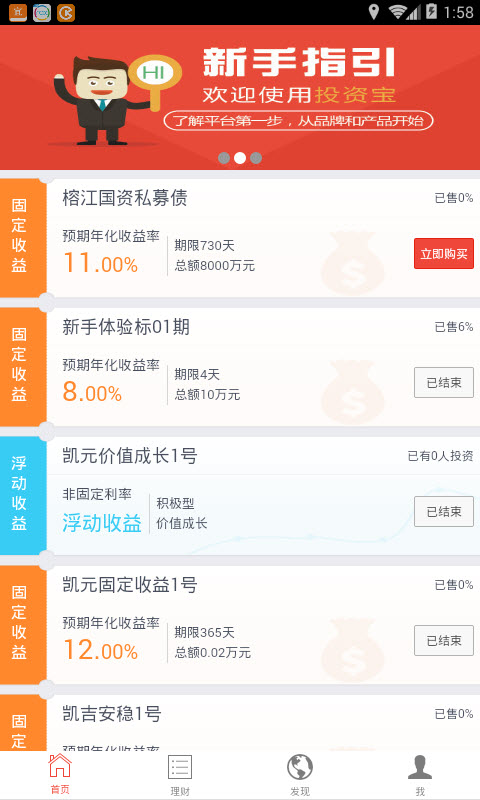
Task: Open the 首页 home tab icon
Action: (x=60, y=773)
